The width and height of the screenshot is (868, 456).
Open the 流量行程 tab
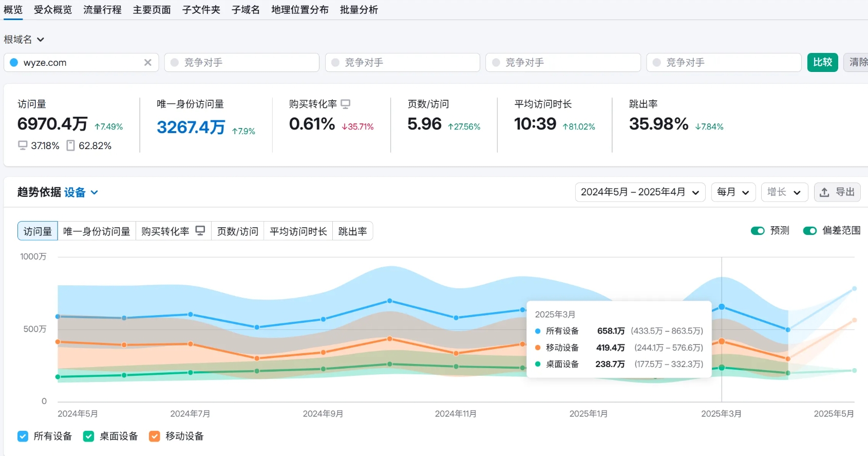click(x=102, y=10)
